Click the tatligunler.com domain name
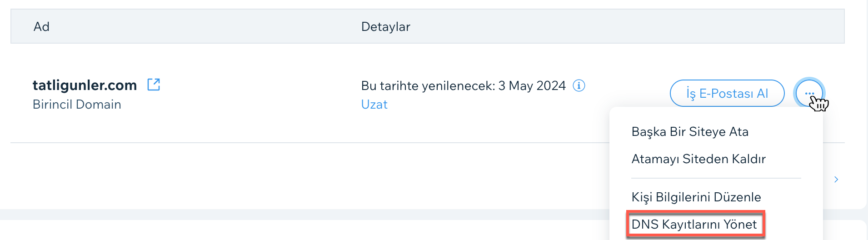 click(85, 85)
